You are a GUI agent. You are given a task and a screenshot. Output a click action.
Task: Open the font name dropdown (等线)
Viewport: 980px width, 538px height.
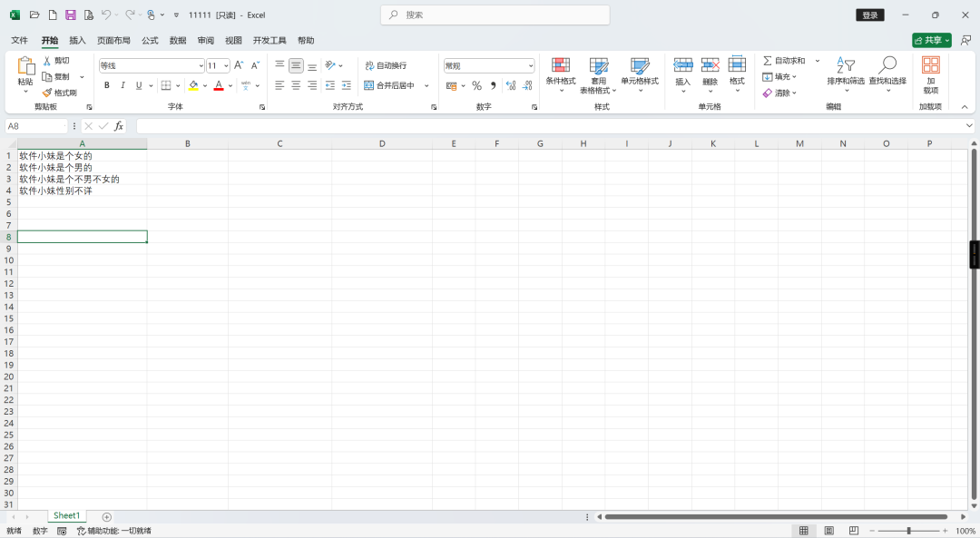201,66
